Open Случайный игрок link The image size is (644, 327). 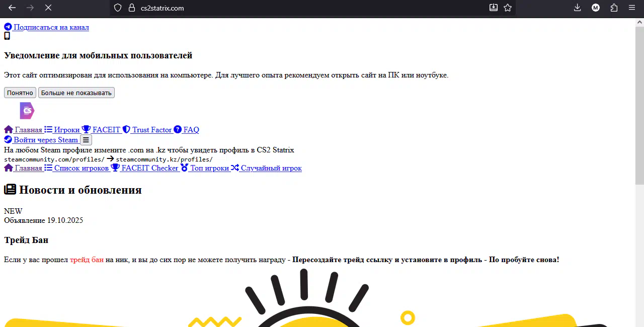pyautogui.click(x=271, y=168)
